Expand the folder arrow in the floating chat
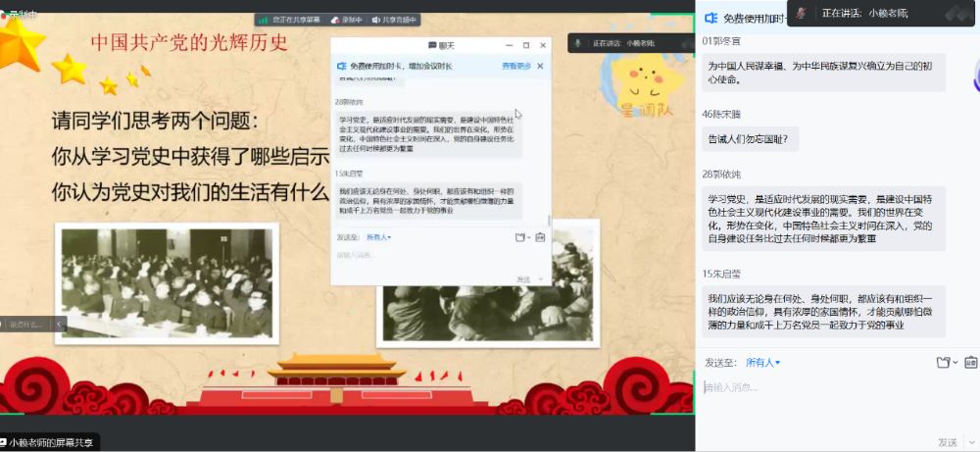Screen dimensions: 980x452 tap(529, 238)
